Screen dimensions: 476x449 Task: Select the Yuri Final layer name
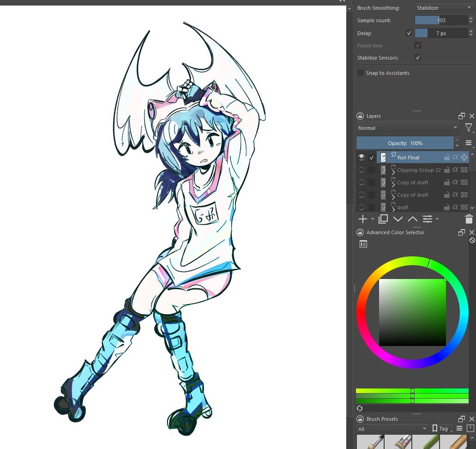click(x=408, y=158)
